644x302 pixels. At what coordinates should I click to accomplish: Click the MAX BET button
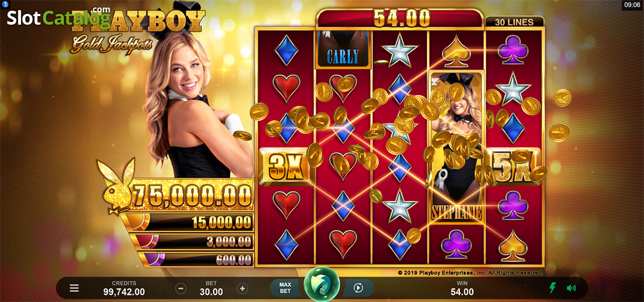(x=286, y=288)
